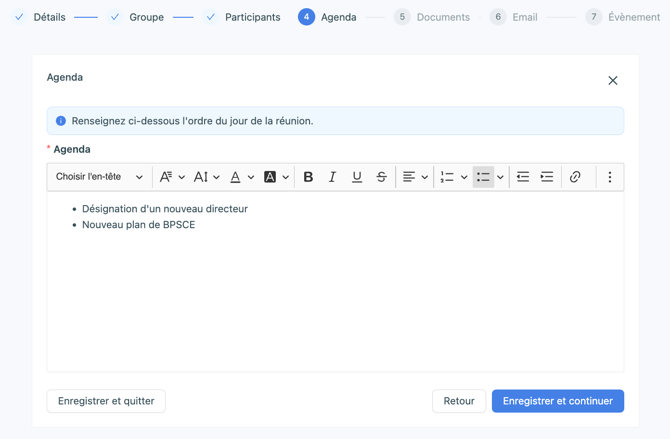Open the text alignment dropdown
Image resolution: width=670 pixels, height=439 pixels.
(x=414, y=177)
